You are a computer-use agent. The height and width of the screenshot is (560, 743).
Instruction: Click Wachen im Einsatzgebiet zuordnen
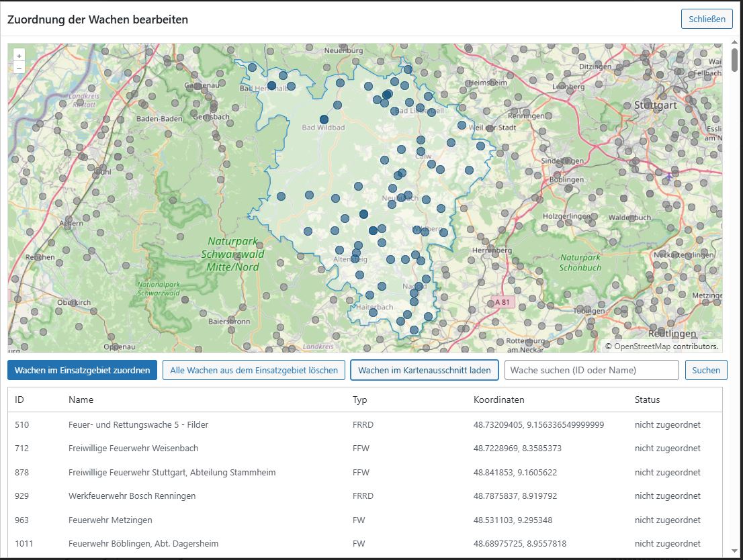point(82,370)
